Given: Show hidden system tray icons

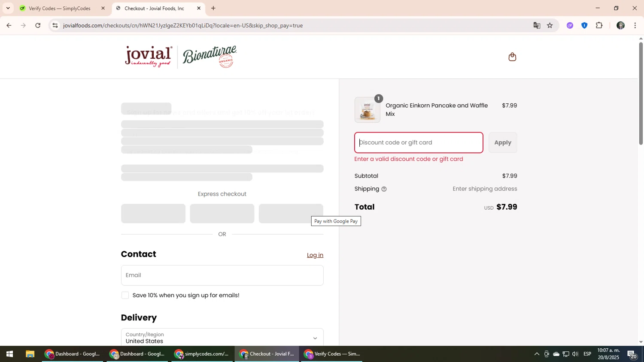Looking at the screenshot, I should tap(536, 354).
